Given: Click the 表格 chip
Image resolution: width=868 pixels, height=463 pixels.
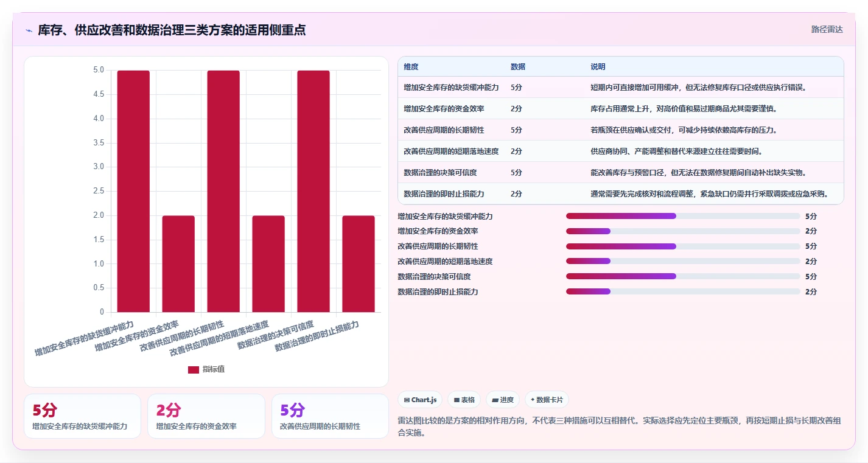Looking at the screenshot, I should pos(464,400).
